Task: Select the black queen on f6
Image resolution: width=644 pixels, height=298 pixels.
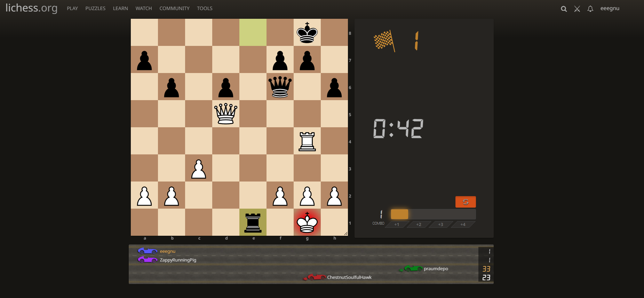Action: click(x=280, y=87)
